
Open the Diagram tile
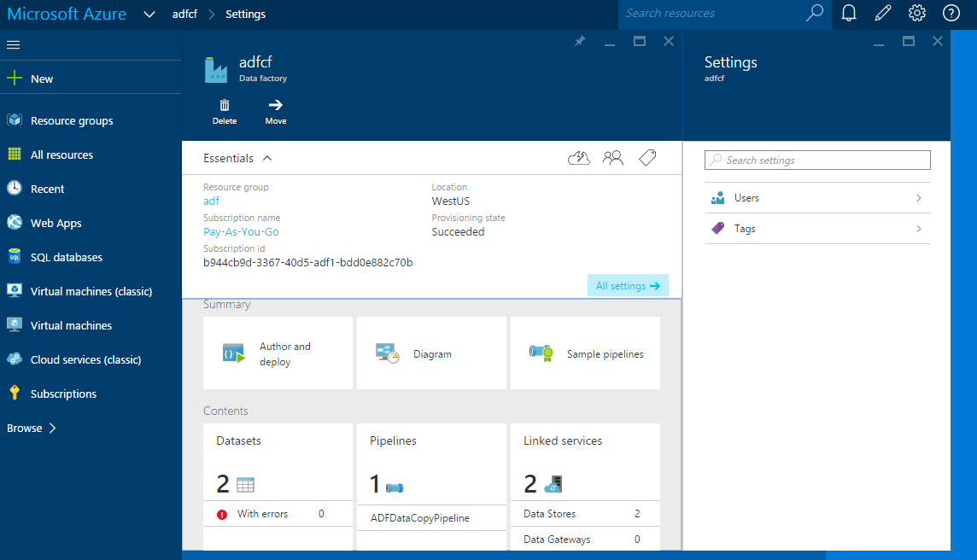pyautogui.click(x=432, y=353)
